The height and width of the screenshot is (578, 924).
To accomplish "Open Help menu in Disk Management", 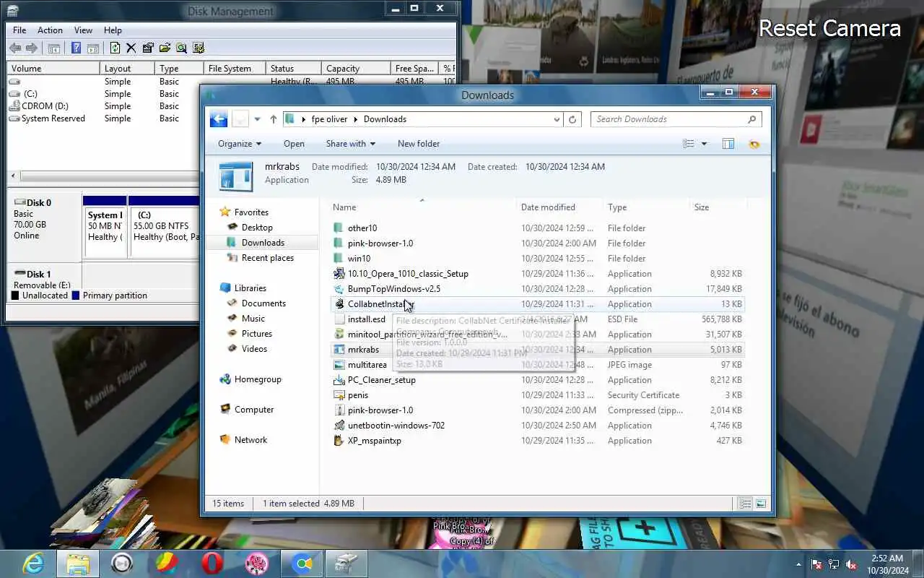I will tap(113, 30).
